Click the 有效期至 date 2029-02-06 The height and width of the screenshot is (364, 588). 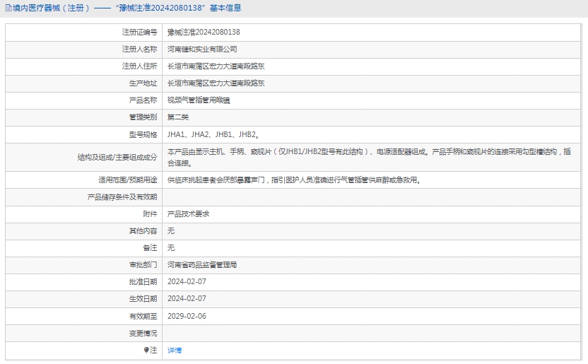pos(187,316)
